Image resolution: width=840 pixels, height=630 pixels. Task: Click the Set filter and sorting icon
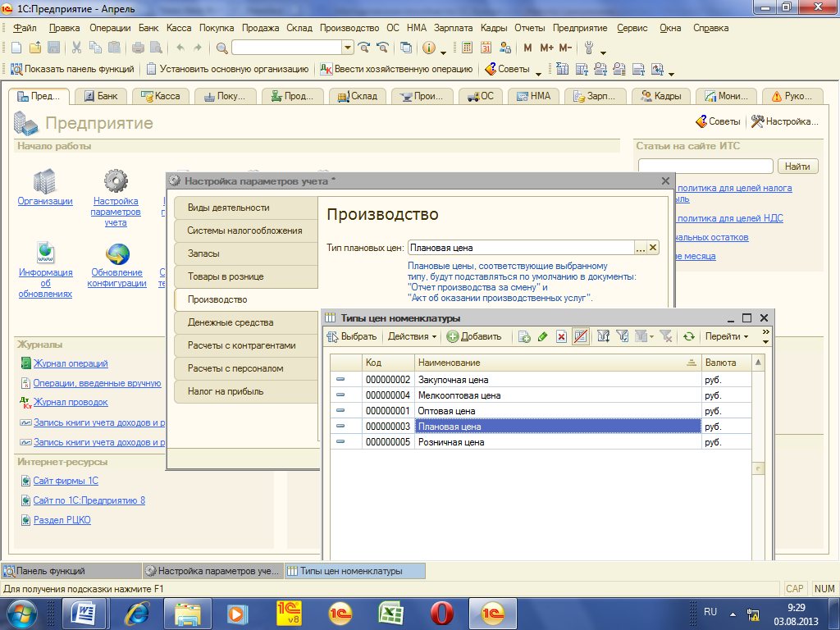point(604,336)
